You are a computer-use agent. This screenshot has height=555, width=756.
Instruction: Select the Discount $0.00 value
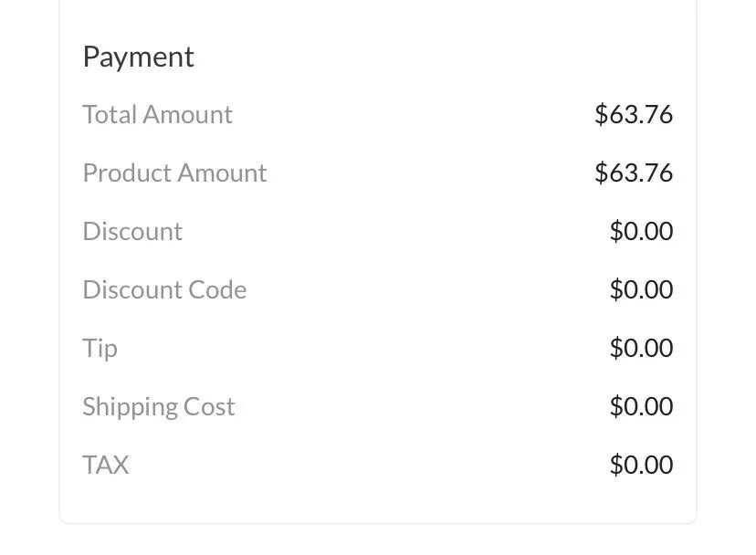(641, 232)
